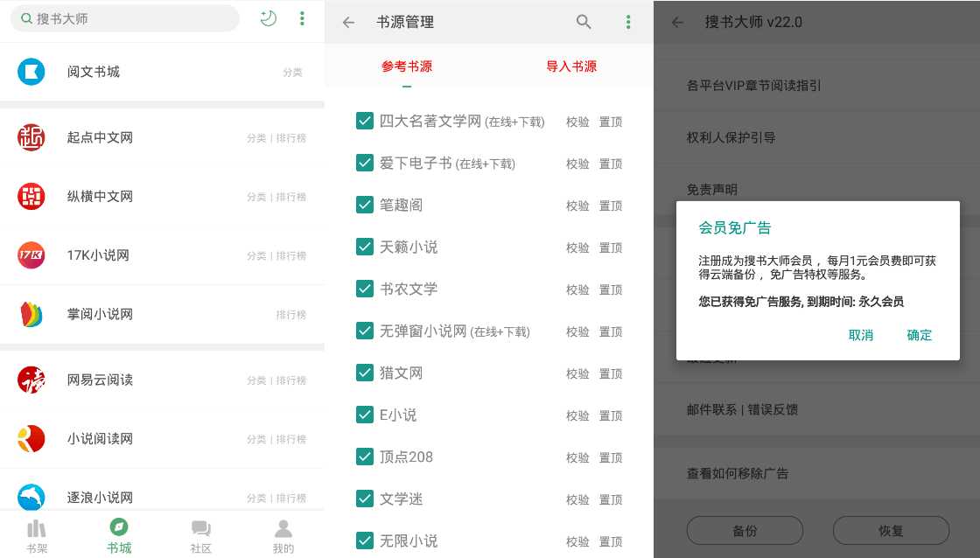The height and width of the screenshot is (558, 980).
Task: Tap 校验 for 四大名著文学网
Action: tap(577, 122)
